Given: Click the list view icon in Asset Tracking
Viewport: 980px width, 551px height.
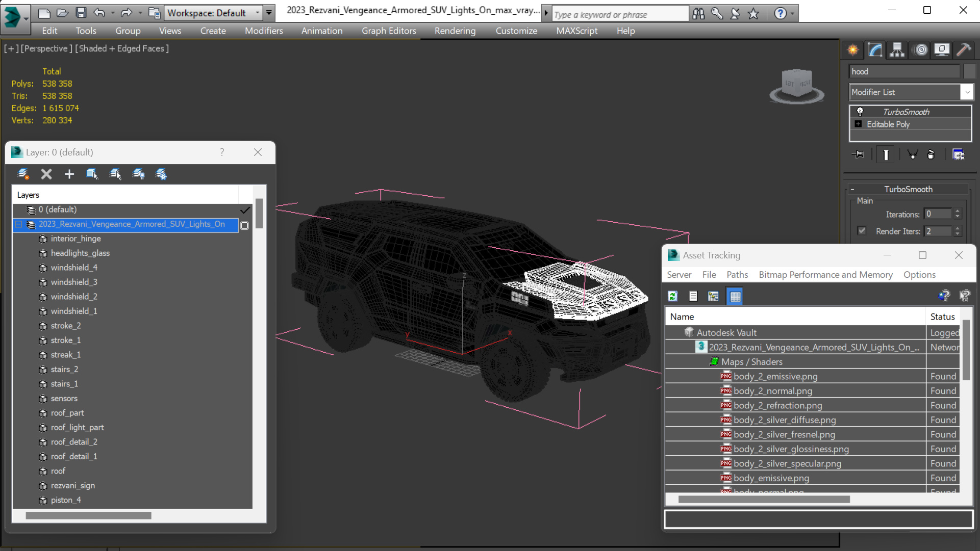Looking at the screenshot, I should tap(693, 296).
